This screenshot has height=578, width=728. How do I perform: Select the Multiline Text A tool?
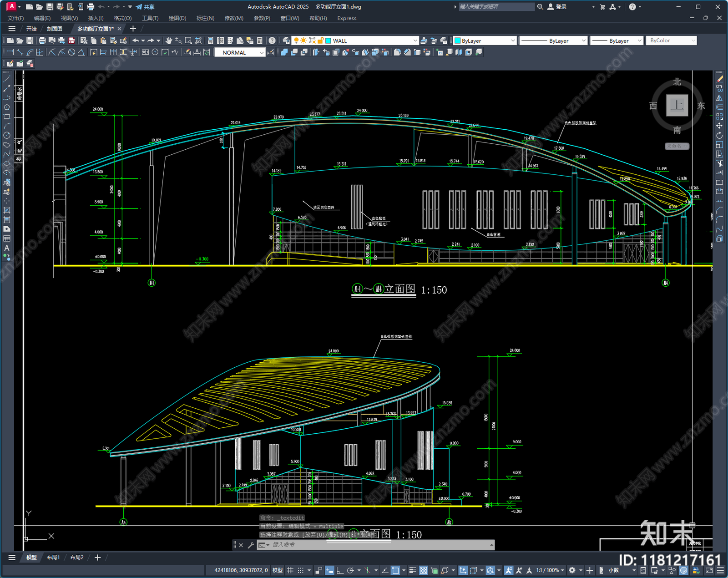pos(7,248)
